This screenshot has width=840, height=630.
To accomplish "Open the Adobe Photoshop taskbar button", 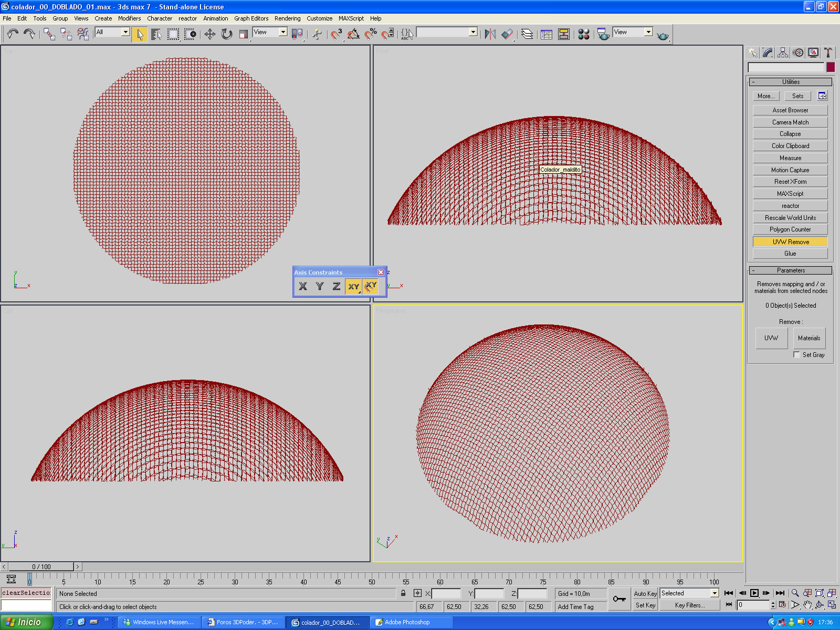I will pos(412,622).
